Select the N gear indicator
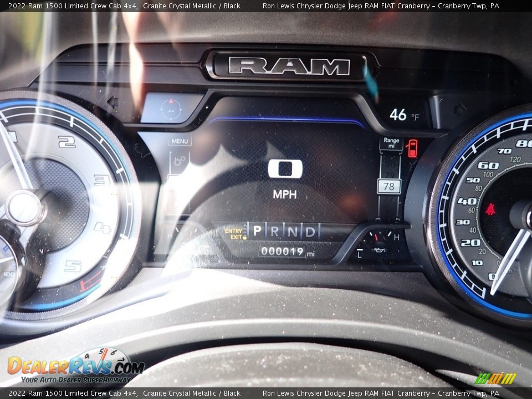Viewport: 532px width, 399px height. click(292, 232)
